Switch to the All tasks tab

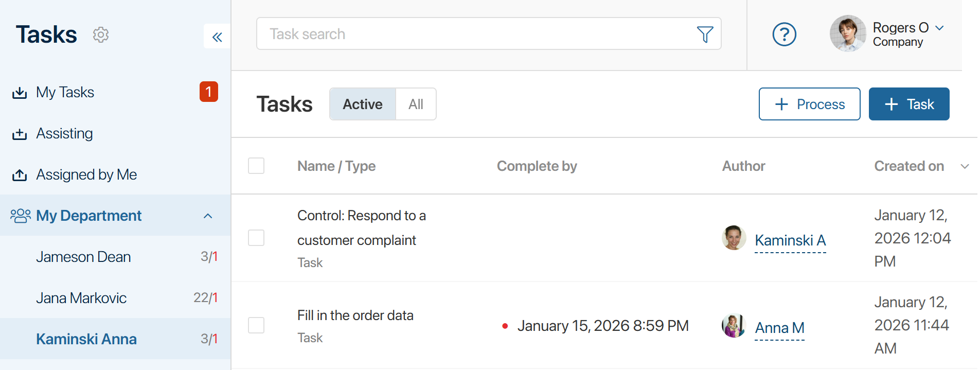tap(416, 104)
